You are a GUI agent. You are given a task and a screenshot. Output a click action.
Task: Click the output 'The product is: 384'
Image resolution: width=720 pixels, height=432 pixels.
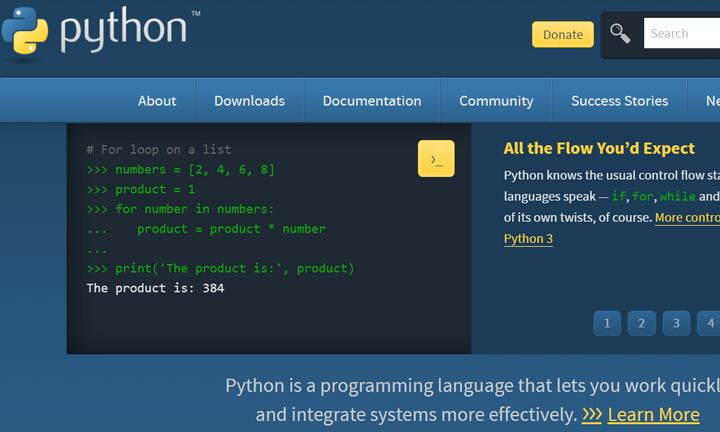155,288
